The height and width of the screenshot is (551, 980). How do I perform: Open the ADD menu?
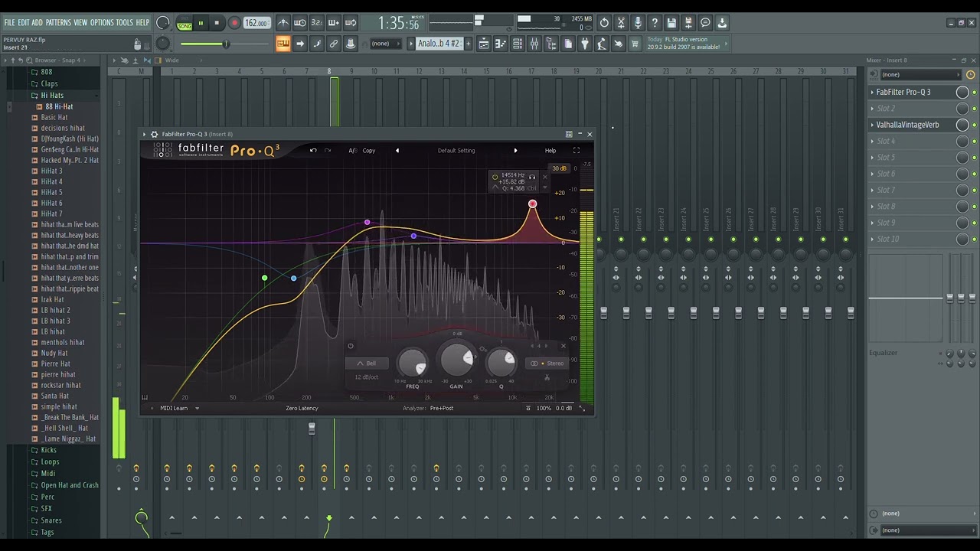[38, 23]
